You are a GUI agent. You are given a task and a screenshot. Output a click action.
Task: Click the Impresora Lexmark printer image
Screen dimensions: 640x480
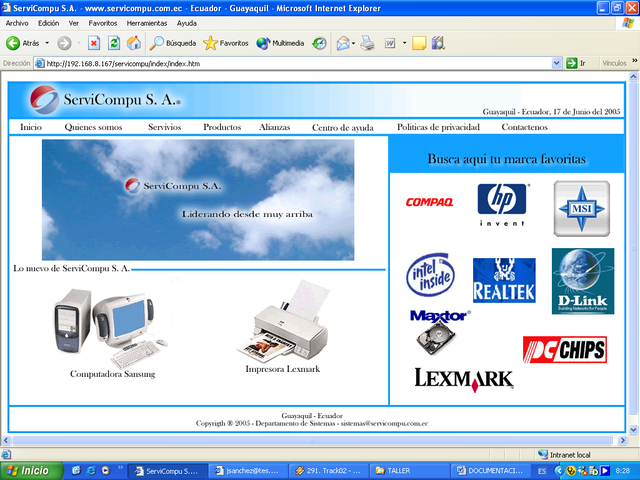[284, 321]
